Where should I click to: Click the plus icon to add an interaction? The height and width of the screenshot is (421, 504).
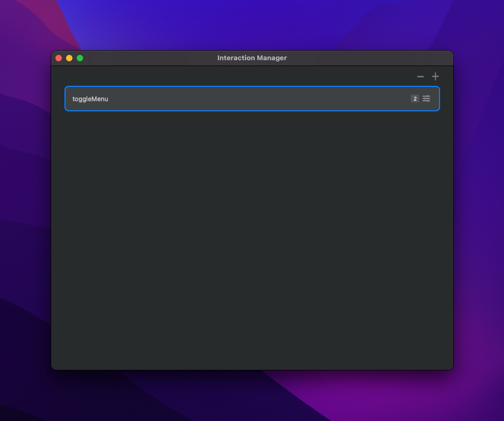(435, 76)
